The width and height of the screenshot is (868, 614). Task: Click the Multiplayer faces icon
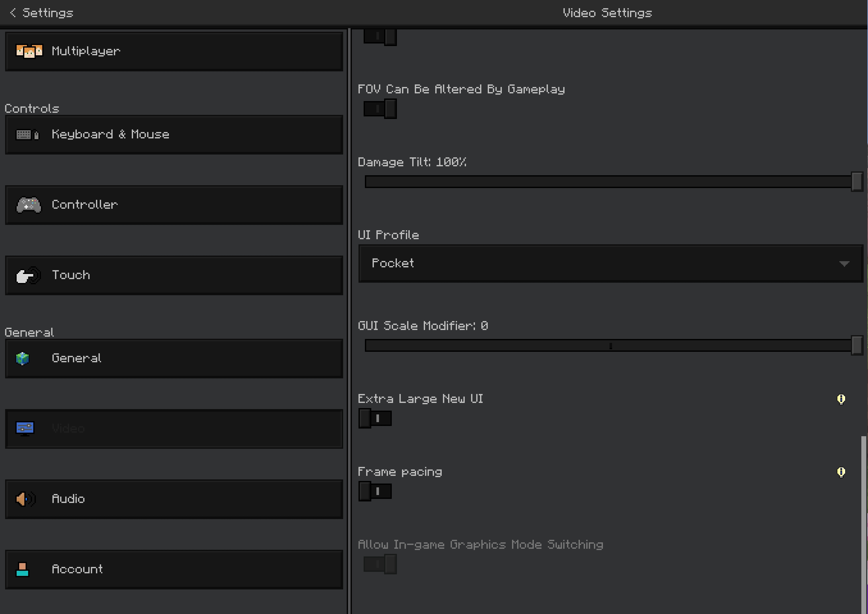29,51
